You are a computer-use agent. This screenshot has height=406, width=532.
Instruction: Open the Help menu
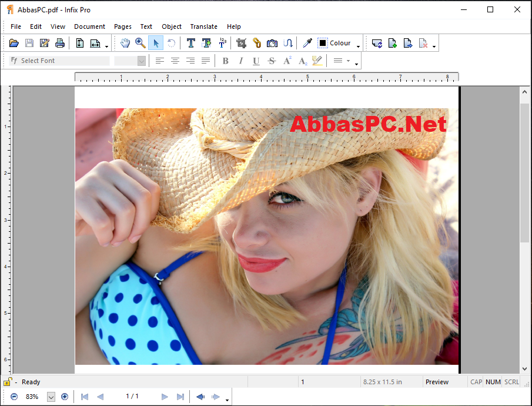[234, 26]
